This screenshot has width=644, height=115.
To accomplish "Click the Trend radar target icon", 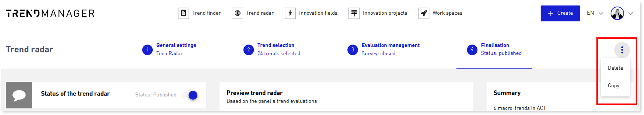I will [237, 13].
